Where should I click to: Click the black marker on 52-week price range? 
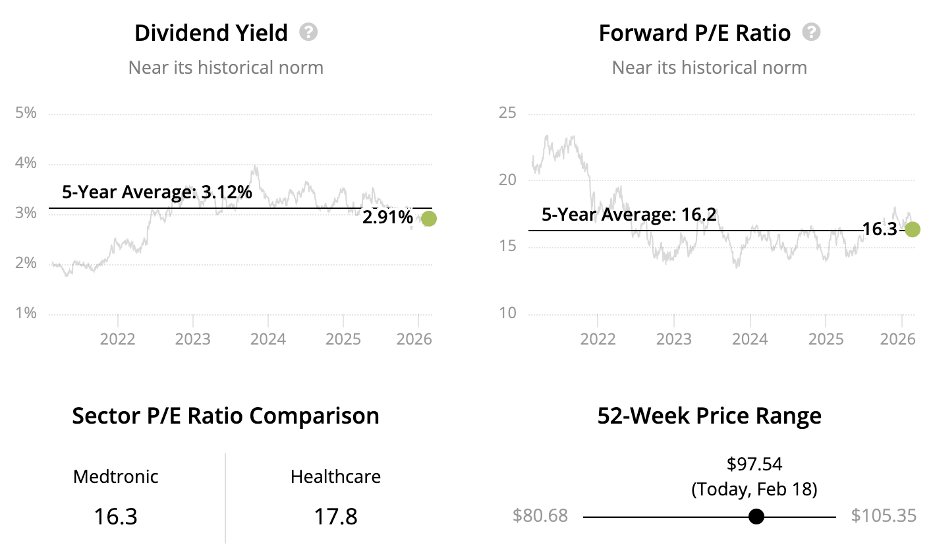[x=756, y=517]
